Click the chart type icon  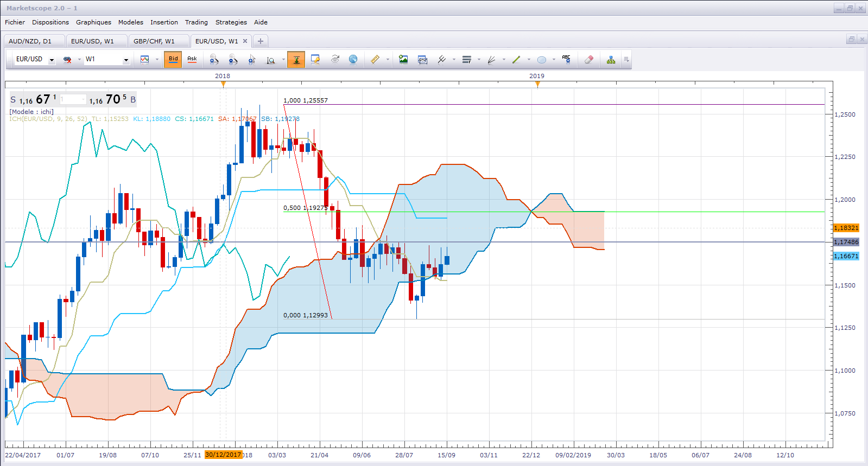[145, 60]
